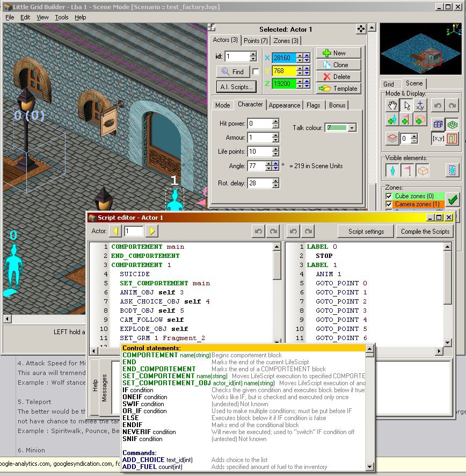Switch to the Grid tab
This screenshot has height=476, width=466.
(x=389, y=84)
